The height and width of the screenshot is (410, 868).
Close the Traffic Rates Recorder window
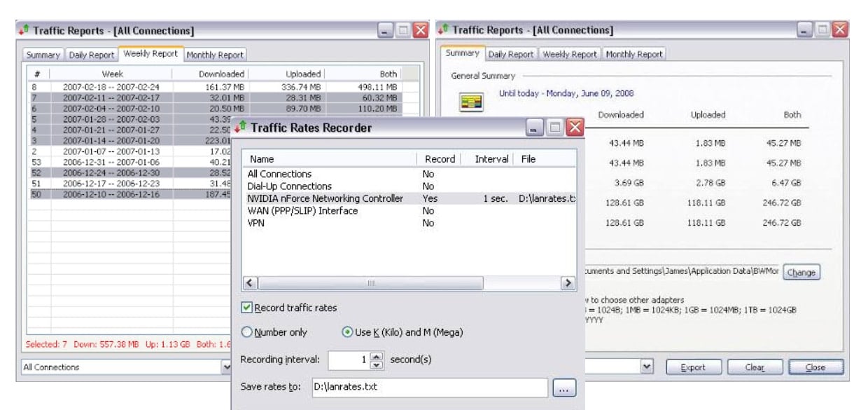575,128
